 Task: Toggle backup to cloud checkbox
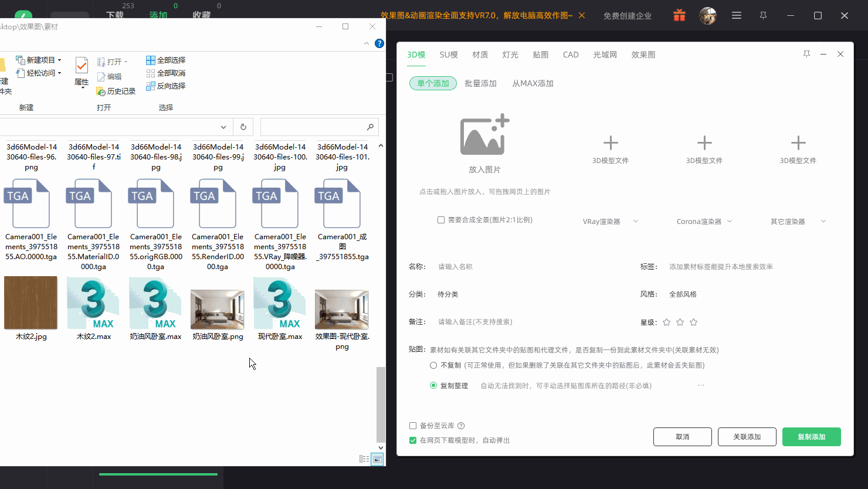[413, 426]
